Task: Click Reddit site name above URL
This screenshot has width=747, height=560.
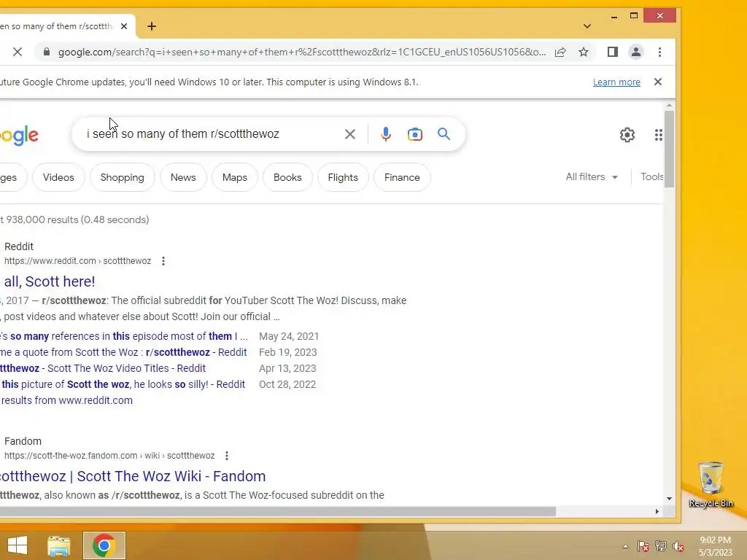Action: tap(19, 246)
